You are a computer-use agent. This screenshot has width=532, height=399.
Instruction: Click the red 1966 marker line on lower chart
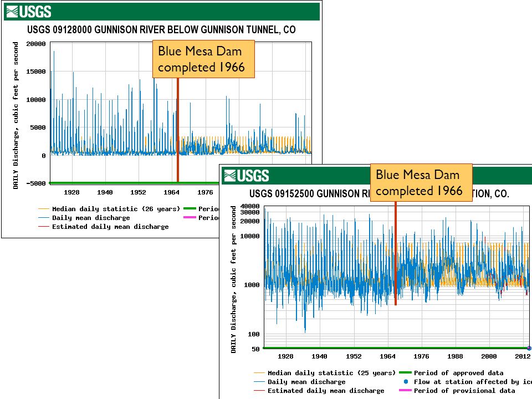[x=396, y=253]
